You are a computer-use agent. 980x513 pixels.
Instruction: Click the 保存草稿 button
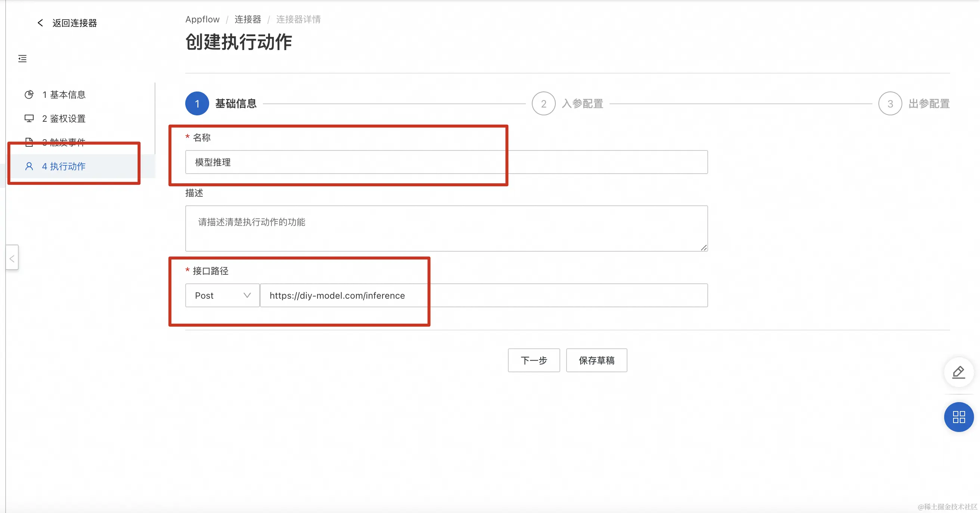click(596, 360)
